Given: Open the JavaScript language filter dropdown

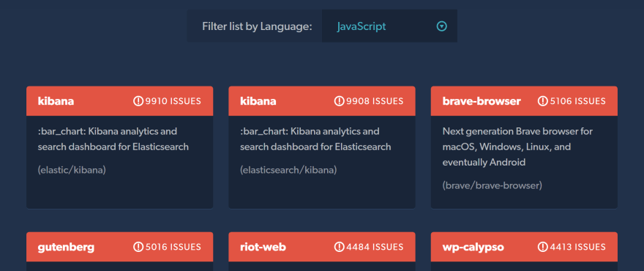Looking at the screenshot, I should click(x=389, y=26).
